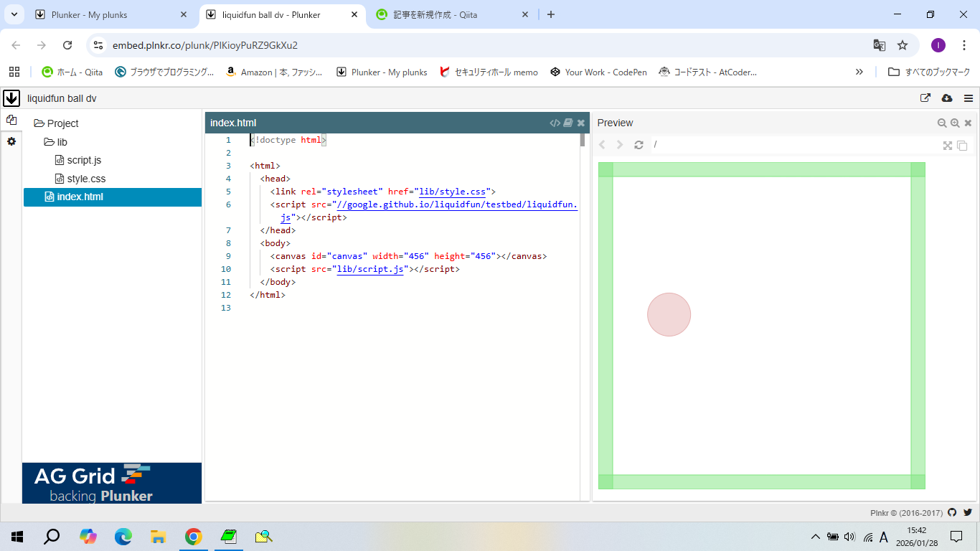Click the AG Grid backing Plunker banner
980x551 pixels.
pyautogui.click(x=112, y=483)
